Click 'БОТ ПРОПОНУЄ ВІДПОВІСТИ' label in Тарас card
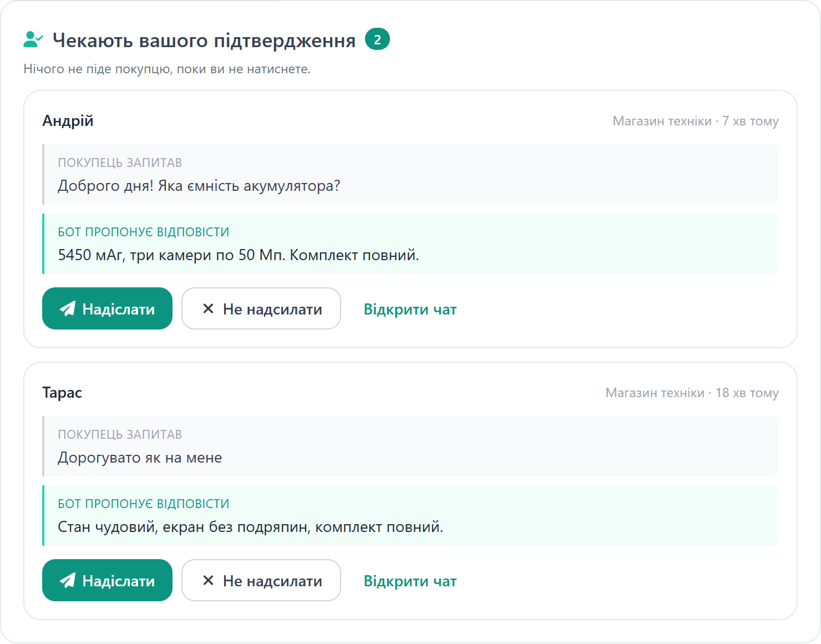This screenshot has height=644, width=821. coord(144,504)
